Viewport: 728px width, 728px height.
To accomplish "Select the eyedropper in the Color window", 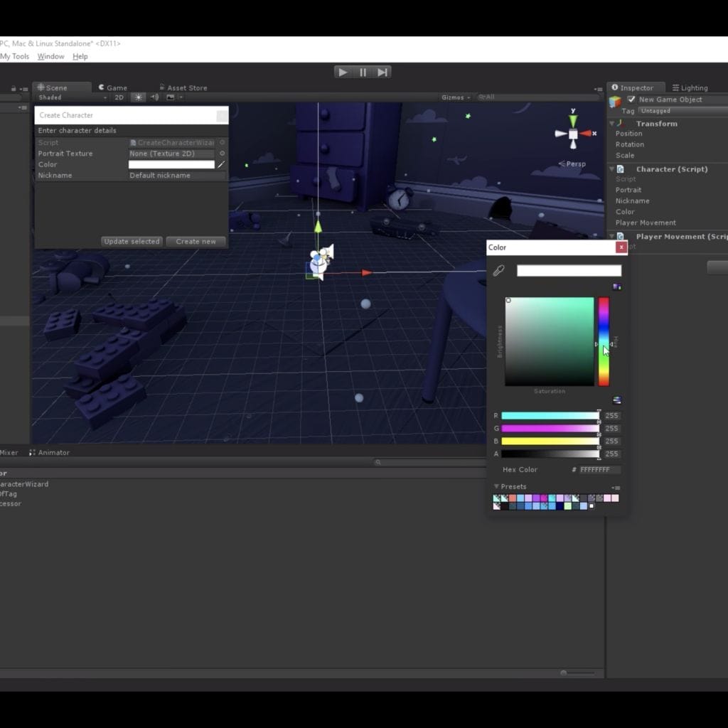I will coord(498,270).
